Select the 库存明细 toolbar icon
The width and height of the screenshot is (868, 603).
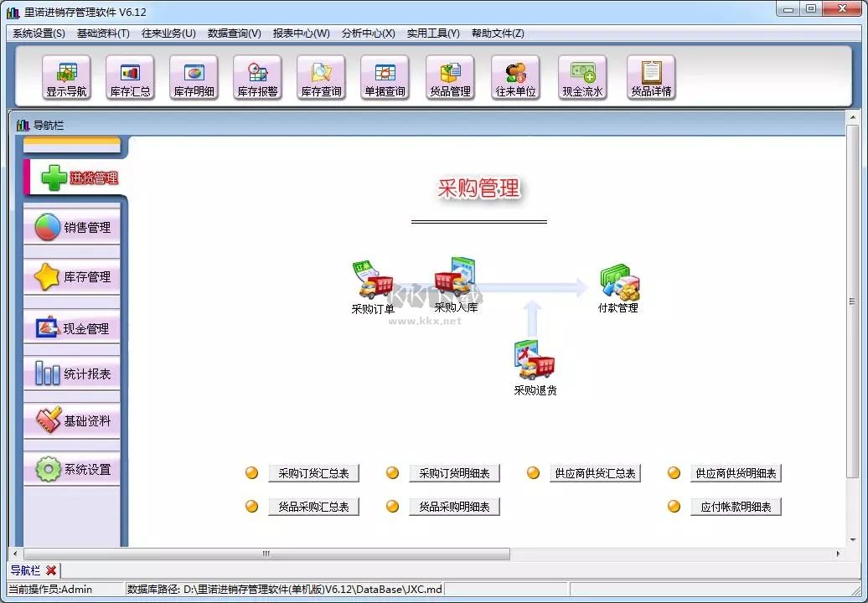pos(194,77)
